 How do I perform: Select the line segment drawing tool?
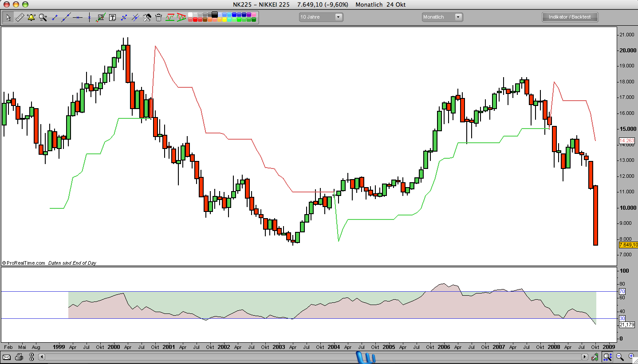55,17
